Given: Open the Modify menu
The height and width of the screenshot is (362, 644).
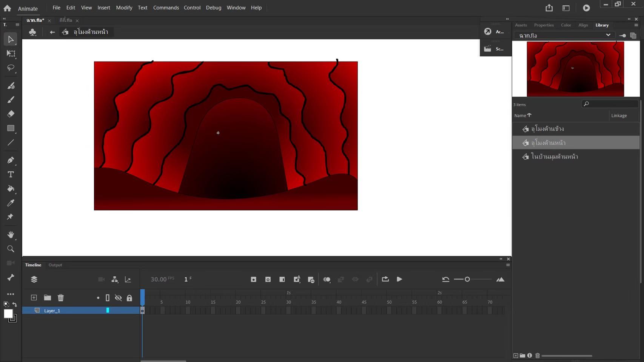Looking at the screenshot, I should 124,8.
